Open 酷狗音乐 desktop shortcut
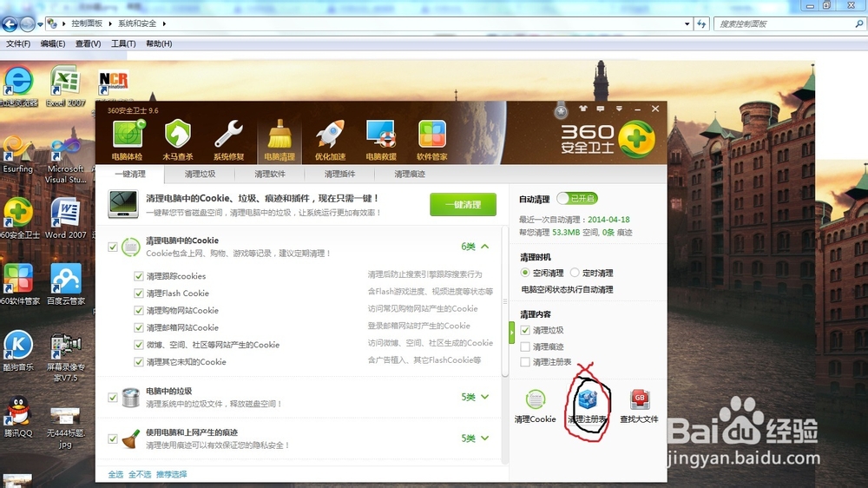 [x=18, y=350]
